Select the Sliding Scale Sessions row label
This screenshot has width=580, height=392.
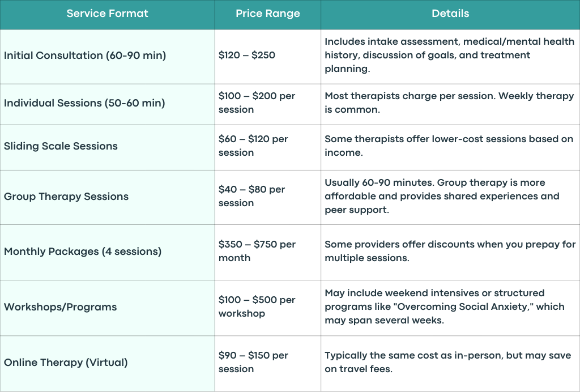[x=61, y=146]
